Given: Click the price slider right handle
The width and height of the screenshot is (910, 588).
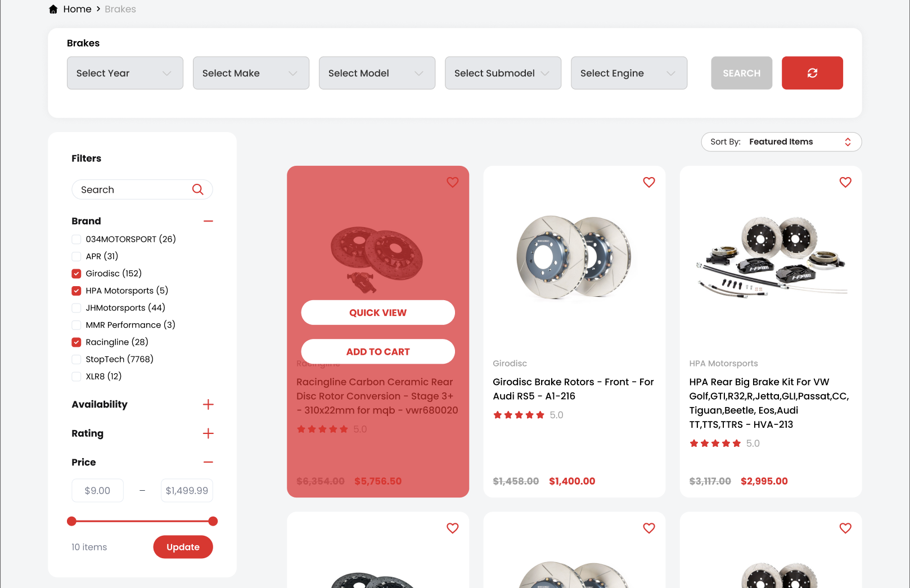Looking at the screenshot, I should (x=213, y=521).
